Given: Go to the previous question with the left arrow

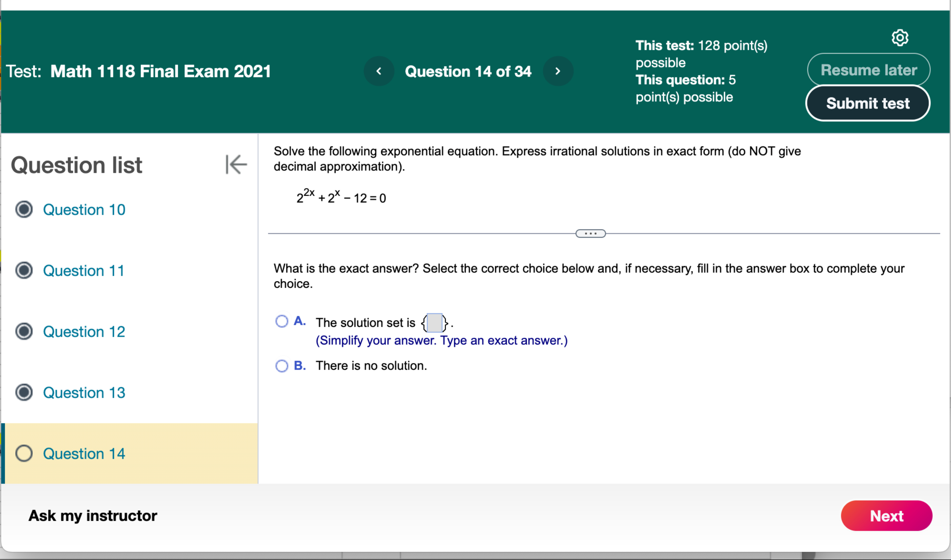Looking at the screenshot, I should click(x=379, y=71).
